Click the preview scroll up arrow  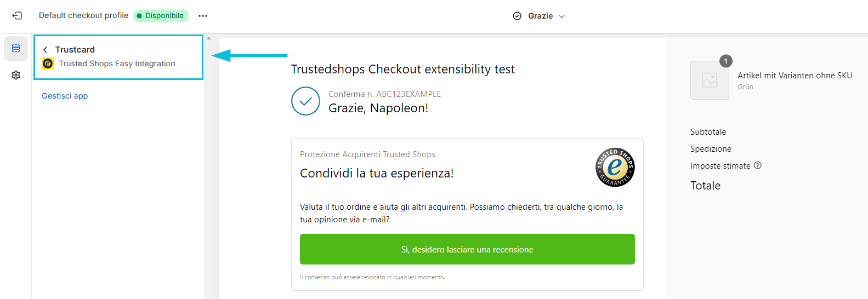coord(209,38)
